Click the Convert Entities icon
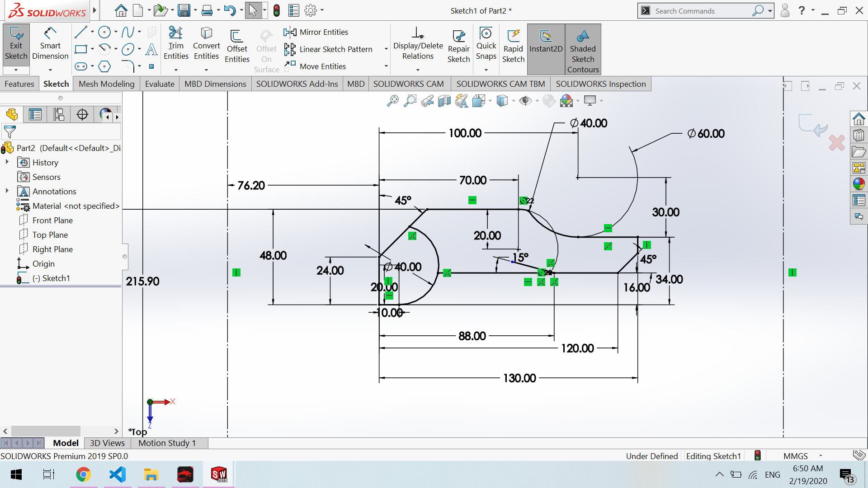The height and width of the screenshot is (488, 868). click(206, 44)
